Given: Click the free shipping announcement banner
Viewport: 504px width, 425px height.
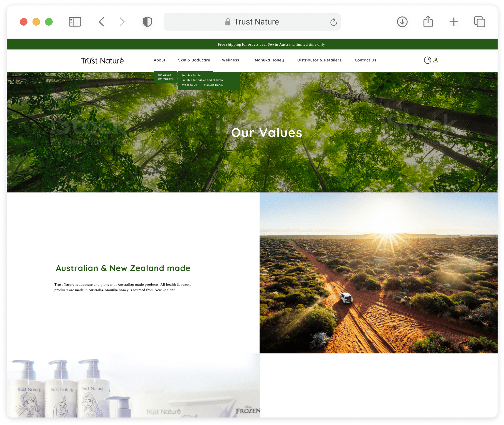Looking at the screenshot, I should 252,44.
